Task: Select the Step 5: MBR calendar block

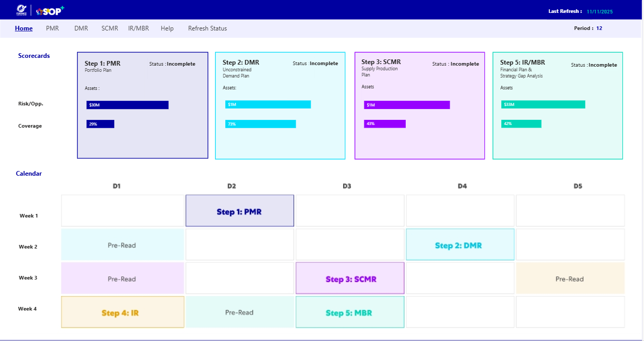Action: pyautogui.click(x=349, y=312)
